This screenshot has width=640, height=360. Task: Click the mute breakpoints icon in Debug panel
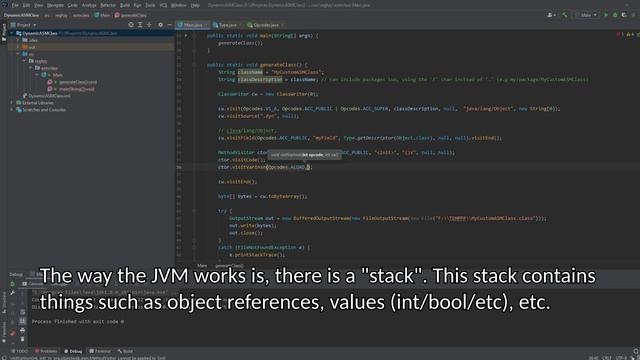pyautogui.click(x=12, y=333)
